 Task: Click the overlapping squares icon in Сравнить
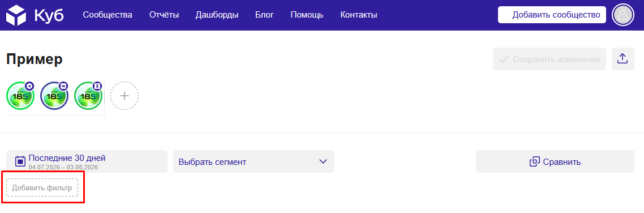534,161
